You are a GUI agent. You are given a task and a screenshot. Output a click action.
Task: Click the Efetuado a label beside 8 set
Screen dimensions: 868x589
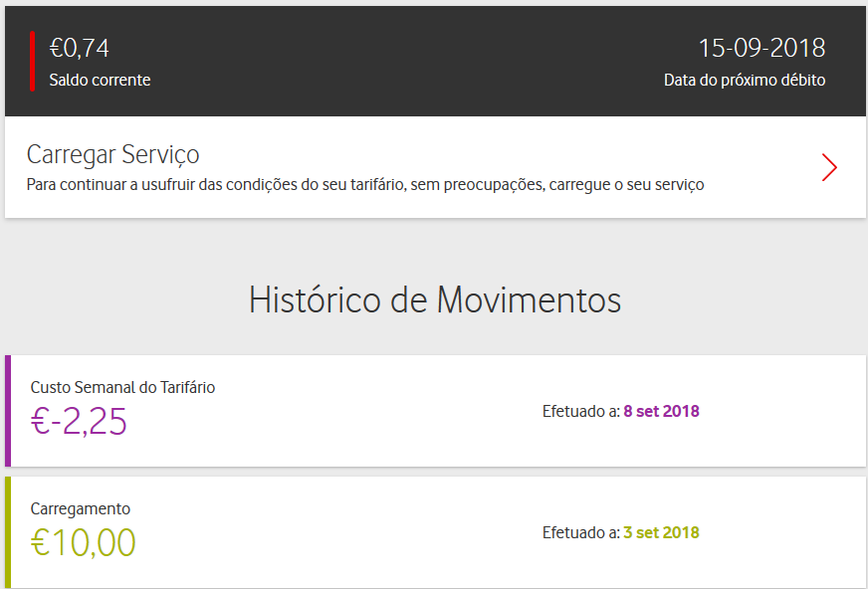[x=580, y=411]
